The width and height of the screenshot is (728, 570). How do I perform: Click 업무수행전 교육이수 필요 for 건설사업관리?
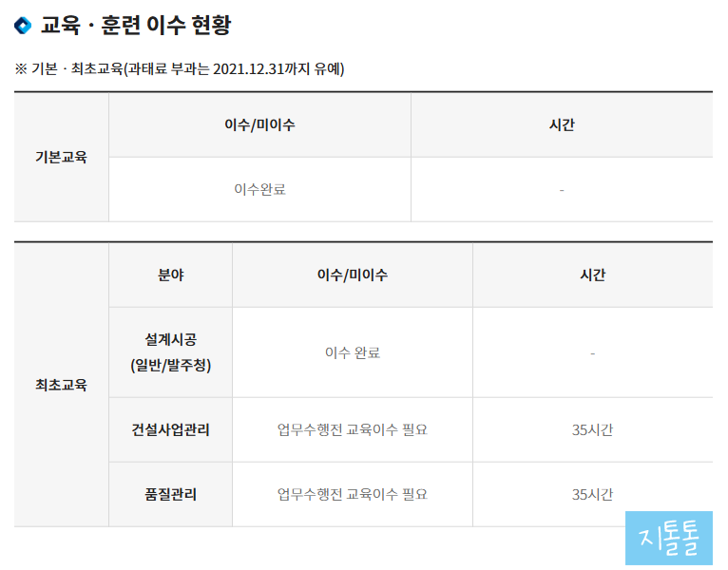pos(353,429)
